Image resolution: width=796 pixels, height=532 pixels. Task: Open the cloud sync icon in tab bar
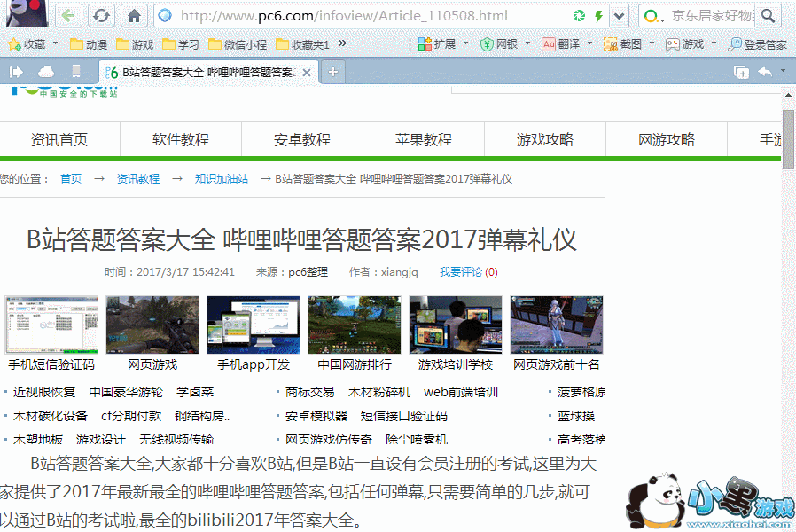[45, 72]
